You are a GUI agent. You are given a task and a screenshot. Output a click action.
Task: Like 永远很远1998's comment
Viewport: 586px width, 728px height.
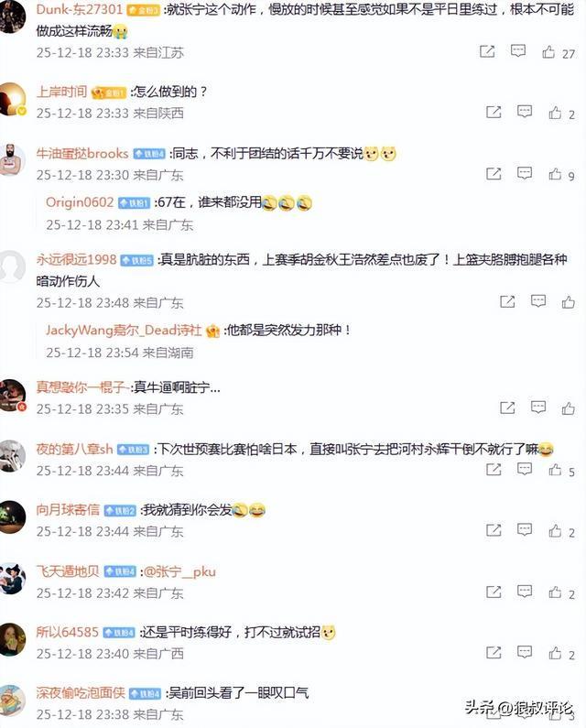569,302
